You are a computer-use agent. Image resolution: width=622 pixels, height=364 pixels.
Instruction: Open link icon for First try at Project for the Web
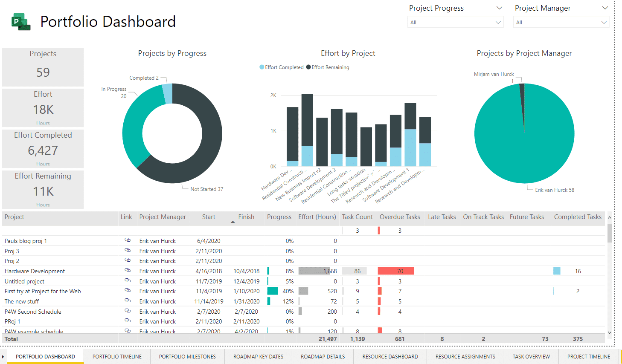coord(127,290)
